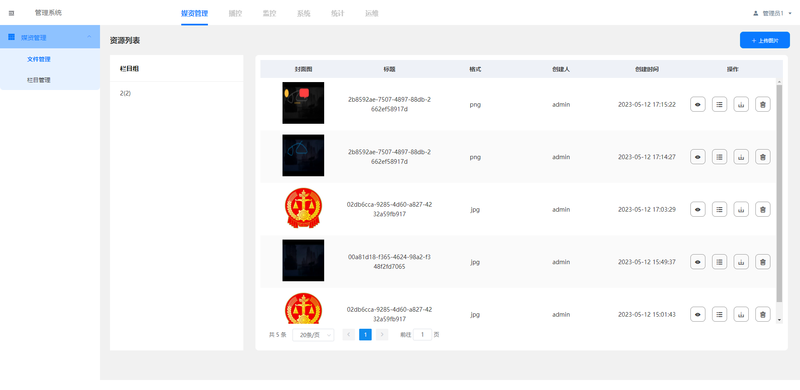The height and width of the screenshot is (390, 800).
Task: Click the hamburger menu icon beside 管理系统
Action: (12, 13)
